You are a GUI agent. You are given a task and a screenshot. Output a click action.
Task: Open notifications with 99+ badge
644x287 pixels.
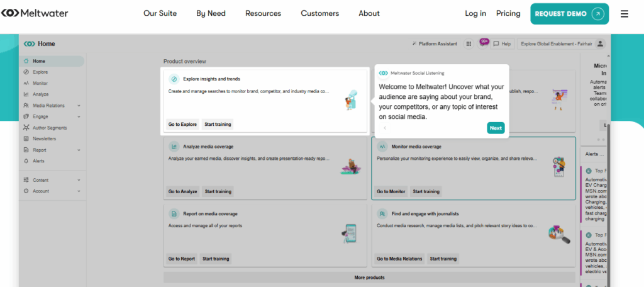[x=483, y=43]
